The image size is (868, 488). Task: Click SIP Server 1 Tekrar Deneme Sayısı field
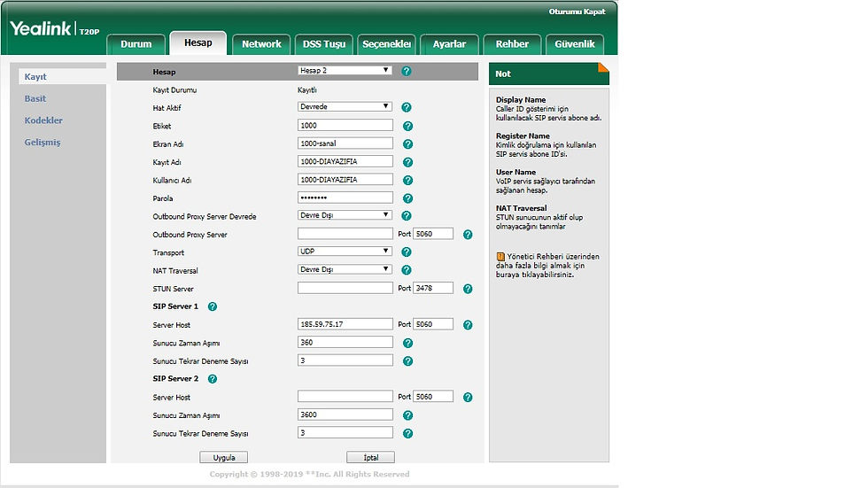[345, 360]
